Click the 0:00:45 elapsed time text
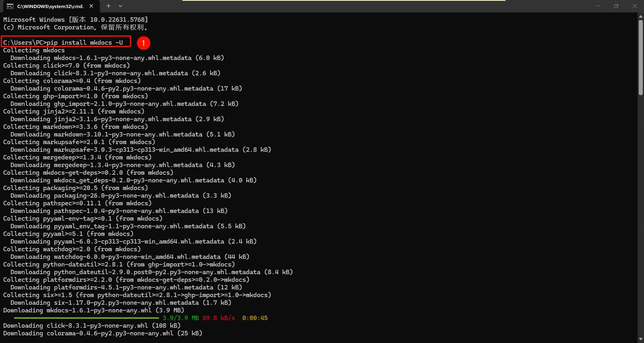 coord(255,318)
